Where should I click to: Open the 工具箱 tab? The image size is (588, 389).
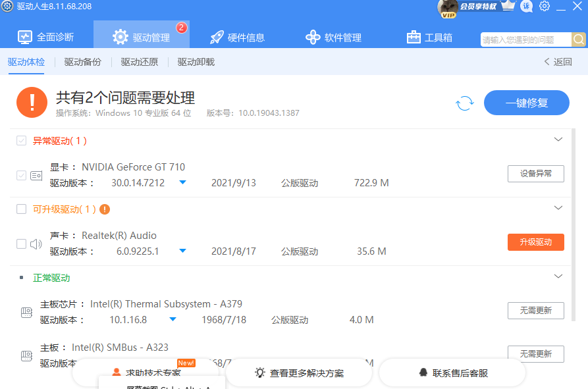429,37
